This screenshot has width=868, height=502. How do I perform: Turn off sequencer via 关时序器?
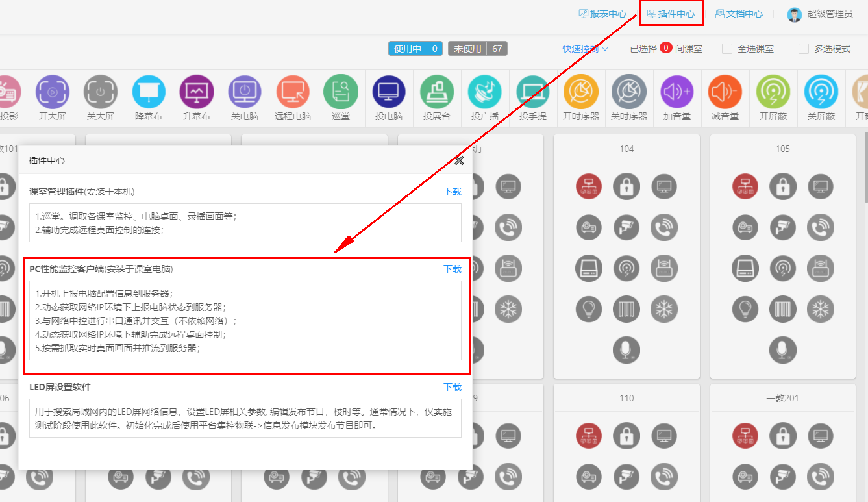coord(629,92)
